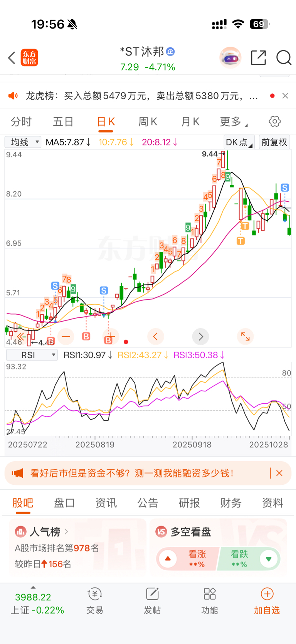Viewport: 296px width, 644px height.
Task: Tap the B marker below 20250819 candles
Action: click(86, 336)
